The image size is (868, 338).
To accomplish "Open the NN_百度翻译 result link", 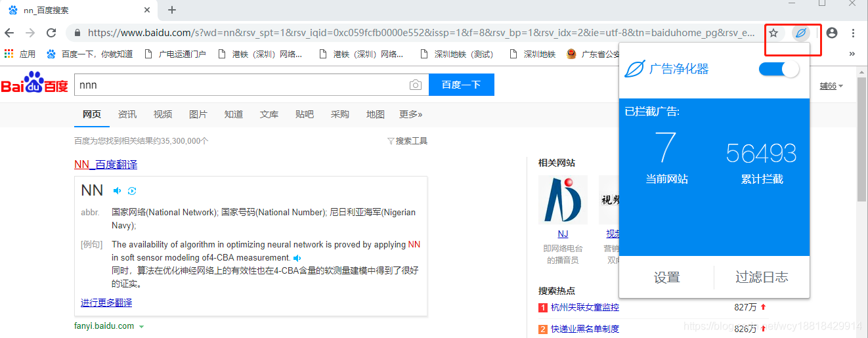I will (106, 164).
